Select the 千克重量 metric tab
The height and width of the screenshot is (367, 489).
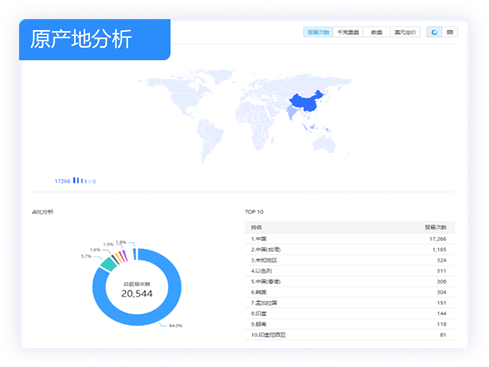coord(348,32)
